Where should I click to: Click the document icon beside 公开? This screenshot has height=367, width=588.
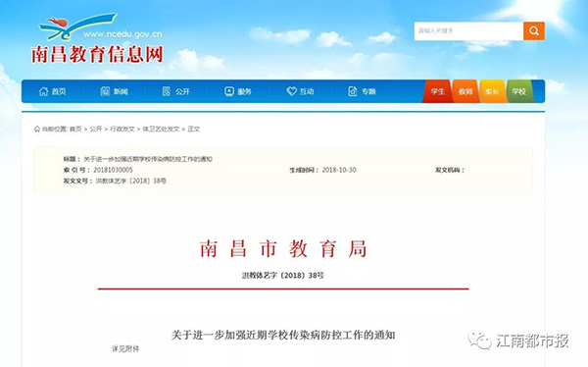[167, 91]
